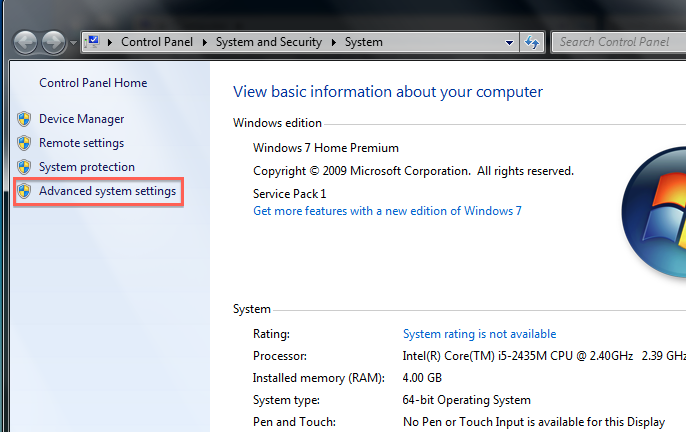Screen dimensions: 686x432
Task: Open Control Panel Home link
Action: pyautogui.click(x=93, y=83)
